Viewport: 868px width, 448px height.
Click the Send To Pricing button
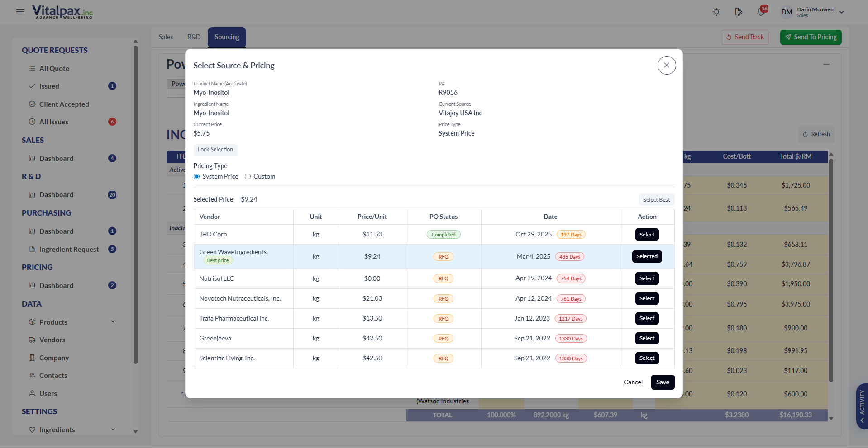811,37
